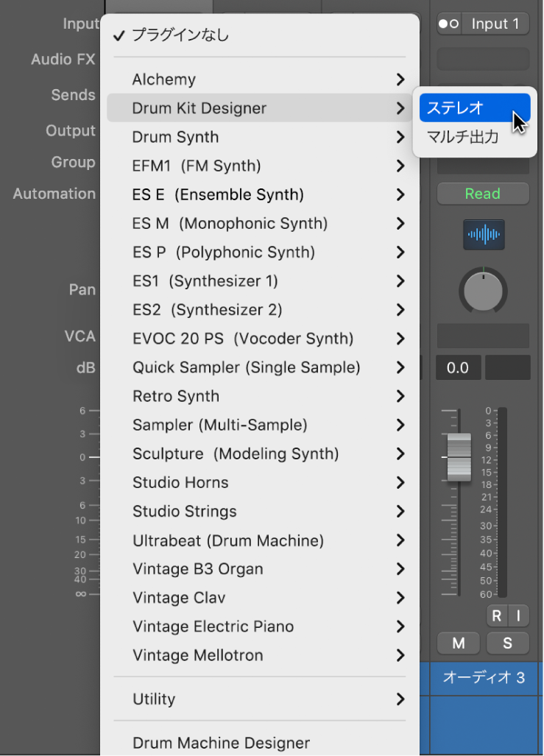Click the blue audio waveform icon
Viewport: 544px width, 756px height.
click(484, 235)
